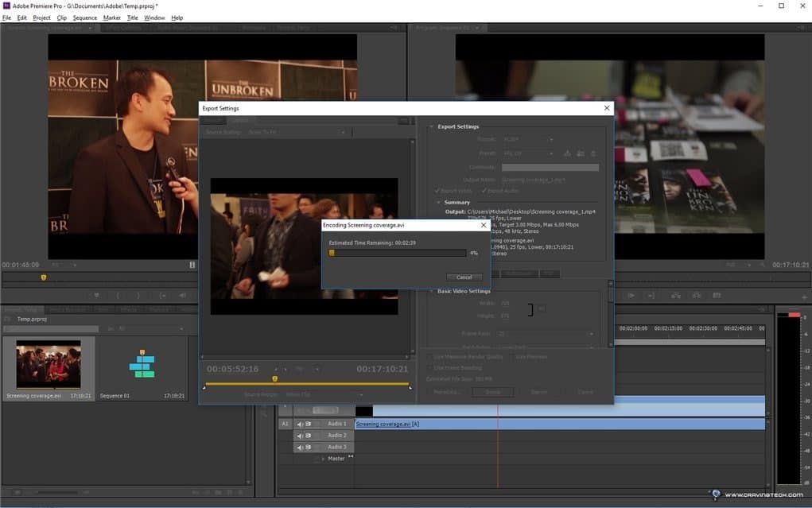Open the export Preset dropdown
The width and height of the screenshot is (812, 508).
[x=528, y=153]
